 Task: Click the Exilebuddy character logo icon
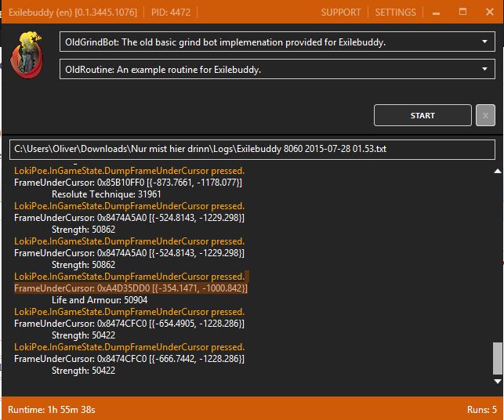[27, 55]
